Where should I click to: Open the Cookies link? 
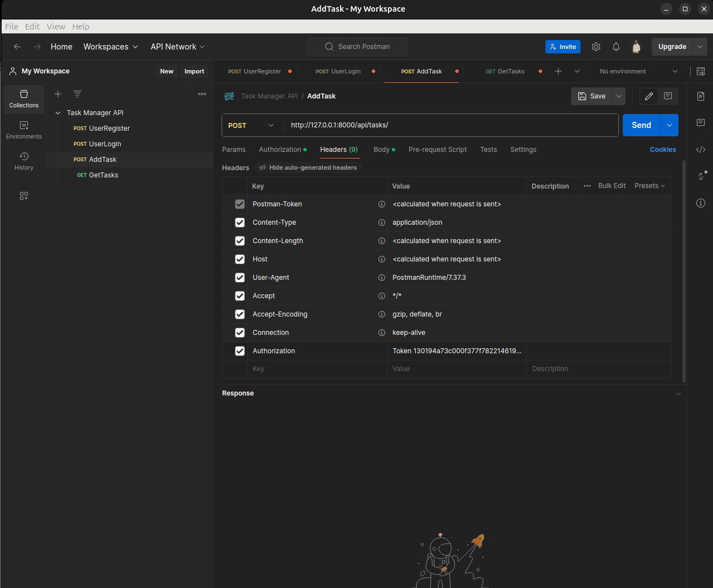663,150
